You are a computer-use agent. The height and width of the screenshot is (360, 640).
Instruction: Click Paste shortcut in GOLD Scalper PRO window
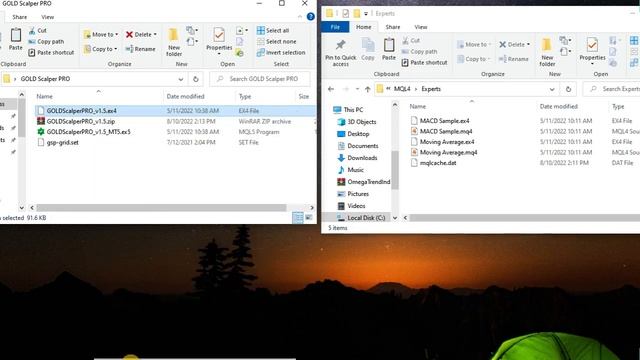tap(51, 53)
